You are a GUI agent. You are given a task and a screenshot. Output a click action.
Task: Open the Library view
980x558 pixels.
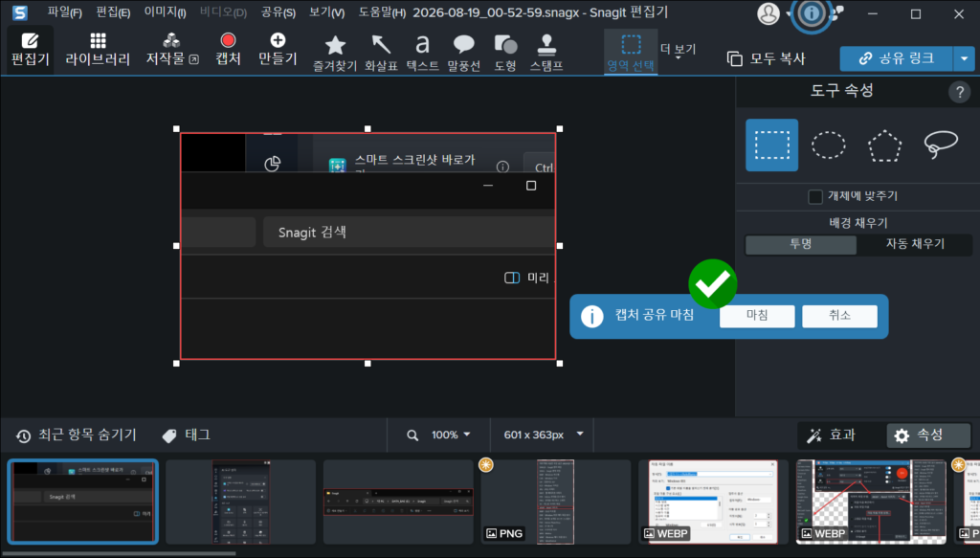[x=98, y=50]
